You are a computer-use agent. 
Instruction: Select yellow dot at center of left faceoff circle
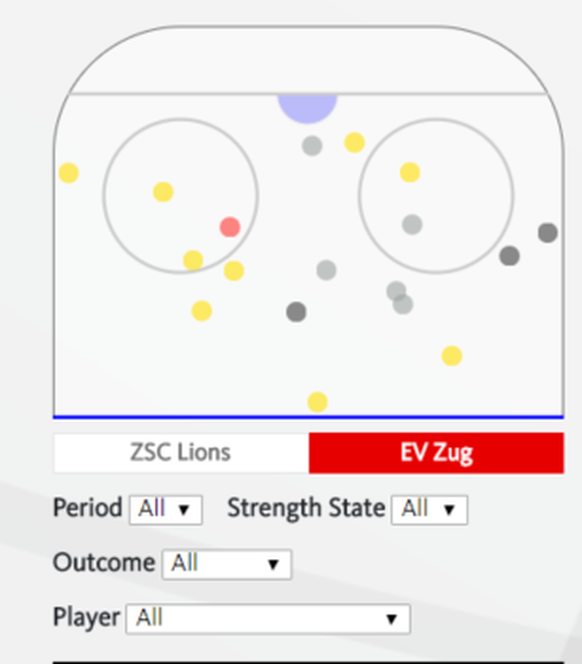tap(163, 192)
